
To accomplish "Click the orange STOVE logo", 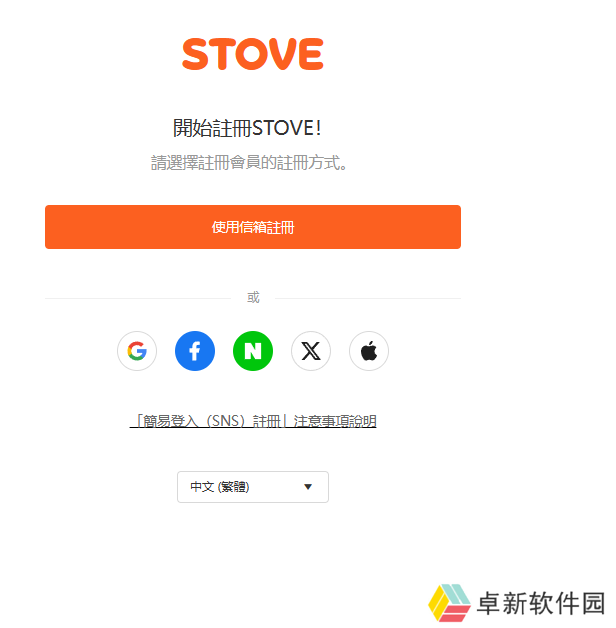I will click(x=253, y=54).
